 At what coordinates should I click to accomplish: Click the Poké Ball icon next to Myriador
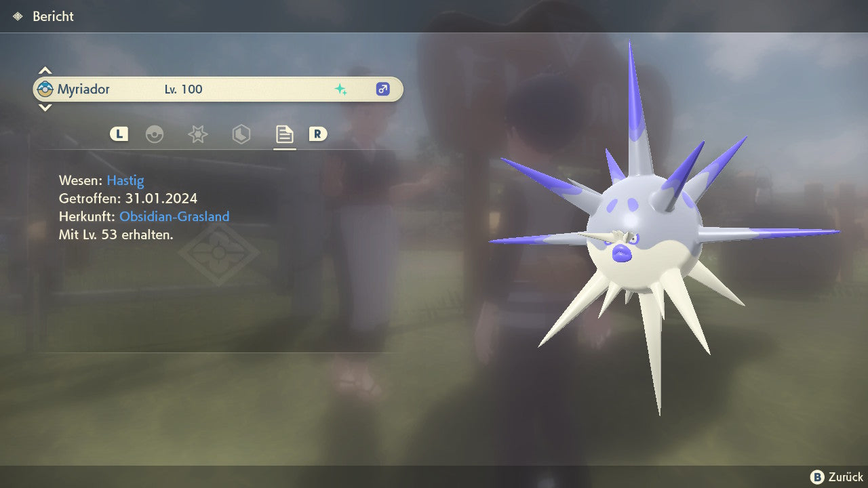click(45, 89)
